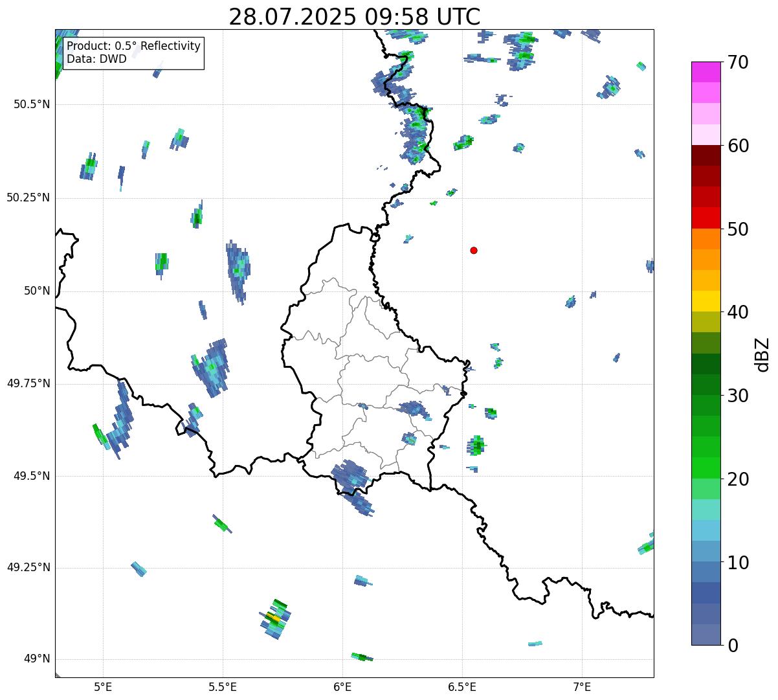Click the orange colorbar swatch

click(706, 239)
